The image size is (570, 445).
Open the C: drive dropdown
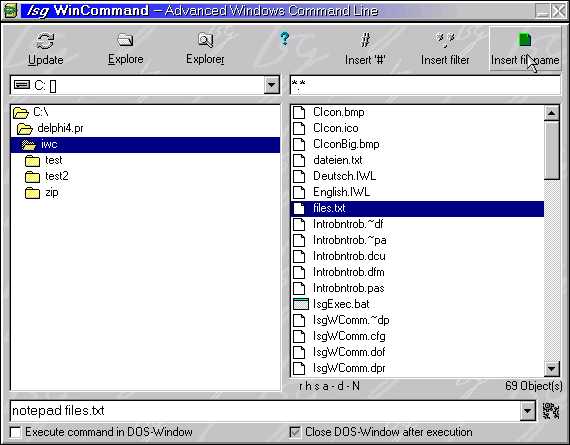click(x=271, y=85)
